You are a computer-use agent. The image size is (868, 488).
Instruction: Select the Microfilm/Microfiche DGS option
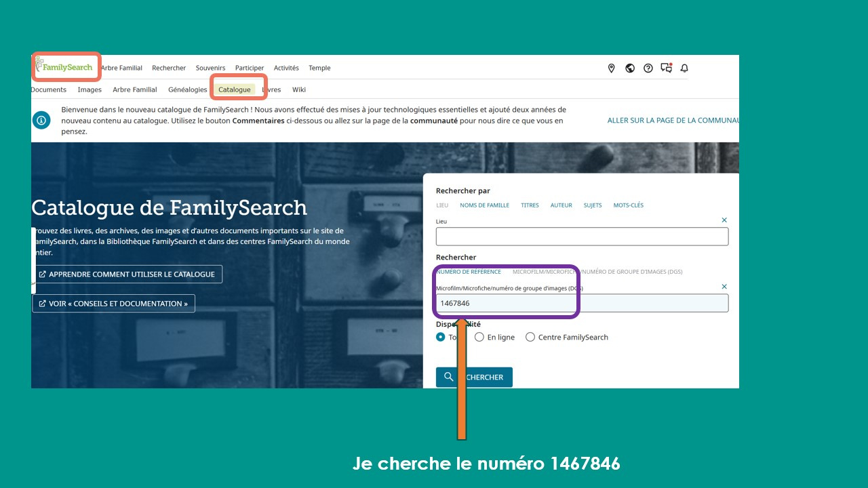(597, 272)
